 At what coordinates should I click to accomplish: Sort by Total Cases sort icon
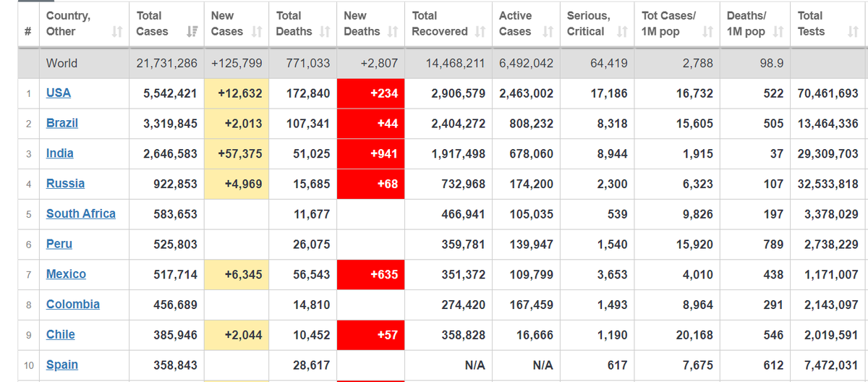[192, 32]
